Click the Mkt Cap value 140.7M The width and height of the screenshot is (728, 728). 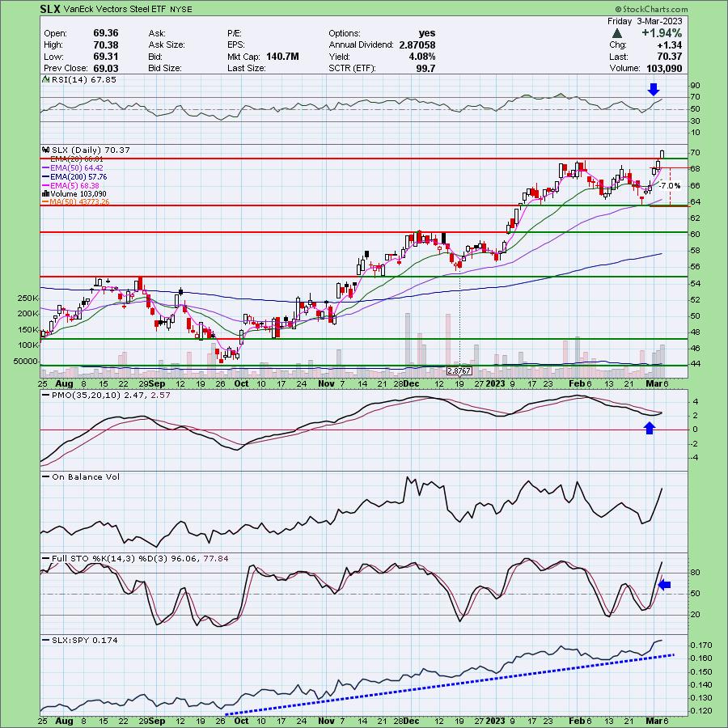coord(282,56)
